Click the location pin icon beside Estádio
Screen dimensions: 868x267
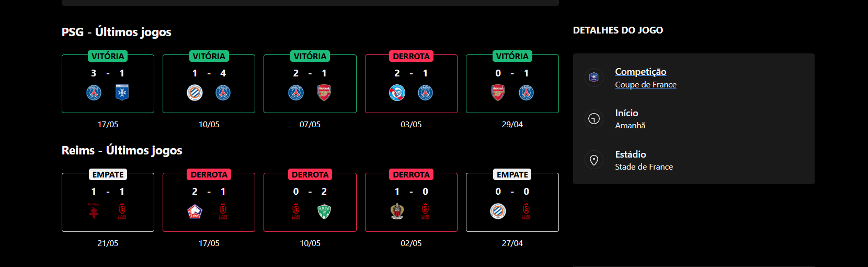coord(593,160)
